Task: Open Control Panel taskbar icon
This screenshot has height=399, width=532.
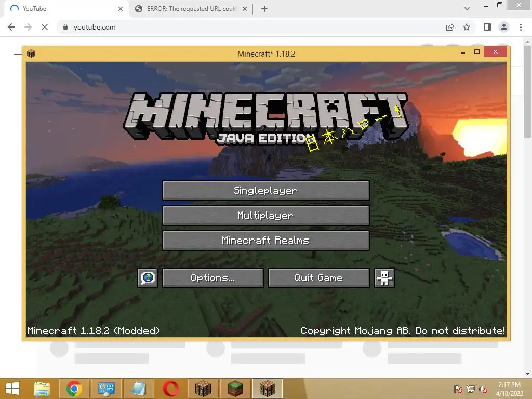Action: coord(106,389)
